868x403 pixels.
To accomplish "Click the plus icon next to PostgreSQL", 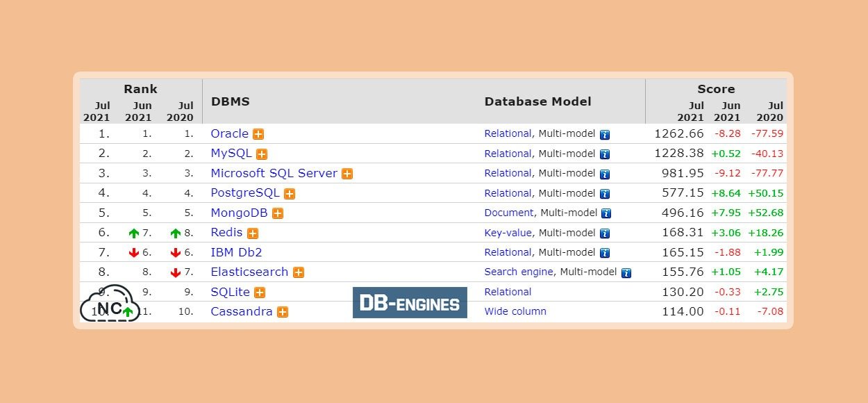I will (x=290, y=194).
